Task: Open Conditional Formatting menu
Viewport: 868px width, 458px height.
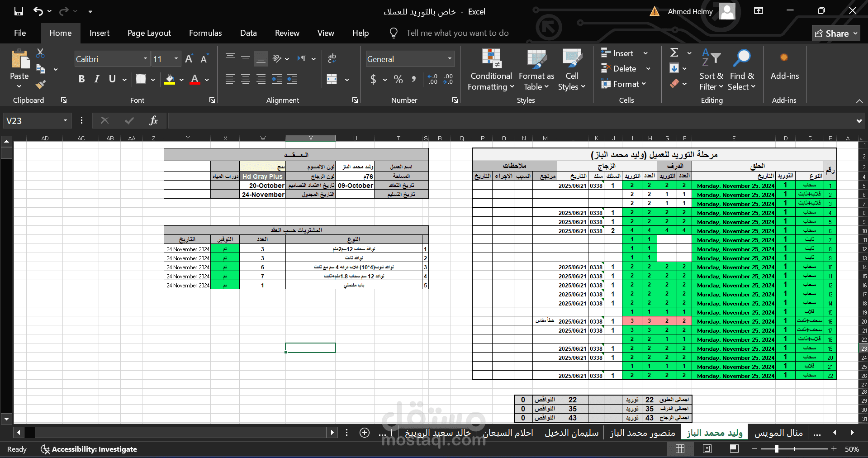Action: [x=491, y=69]
